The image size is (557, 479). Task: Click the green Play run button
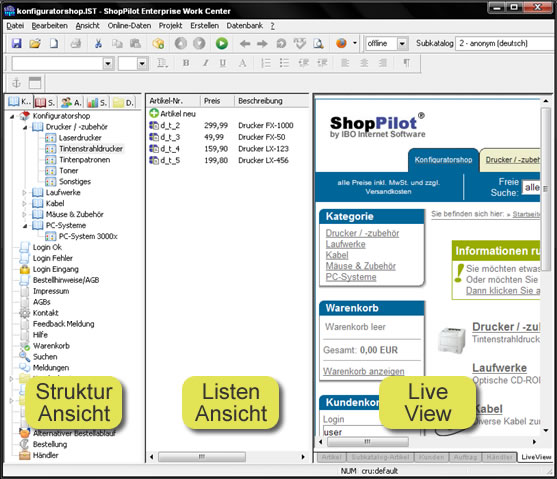[222, 43]
